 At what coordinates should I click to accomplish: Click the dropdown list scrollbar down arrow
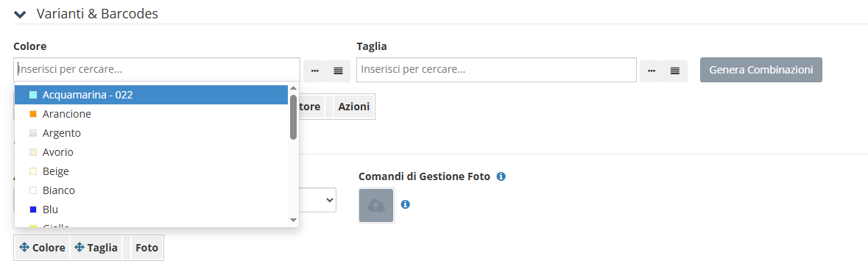click(x=294, y=220)
